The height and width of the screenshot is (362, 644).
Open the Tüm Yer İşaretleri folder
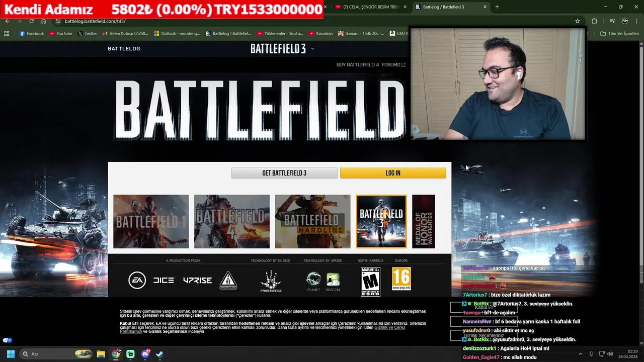tap(620, 34)
